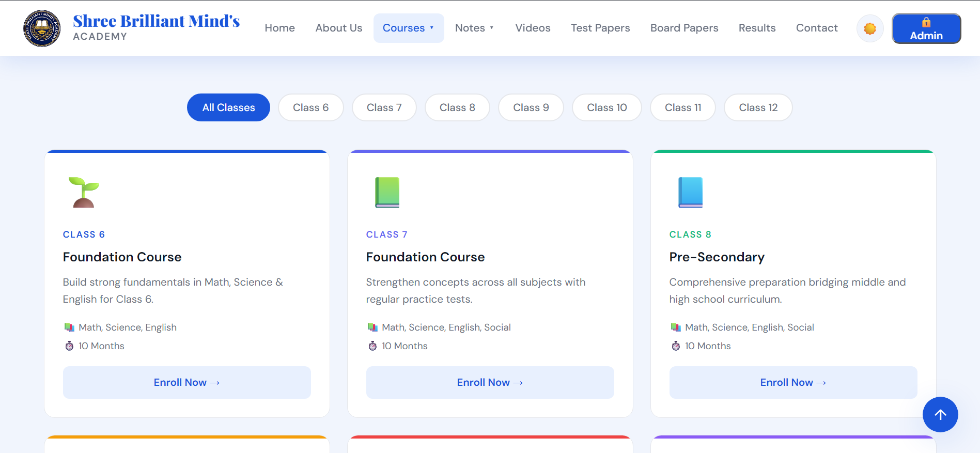Viewport: 980px width, 453px height.
Task: Click the scroll-to-top arrow button
Action: [940, 414]
